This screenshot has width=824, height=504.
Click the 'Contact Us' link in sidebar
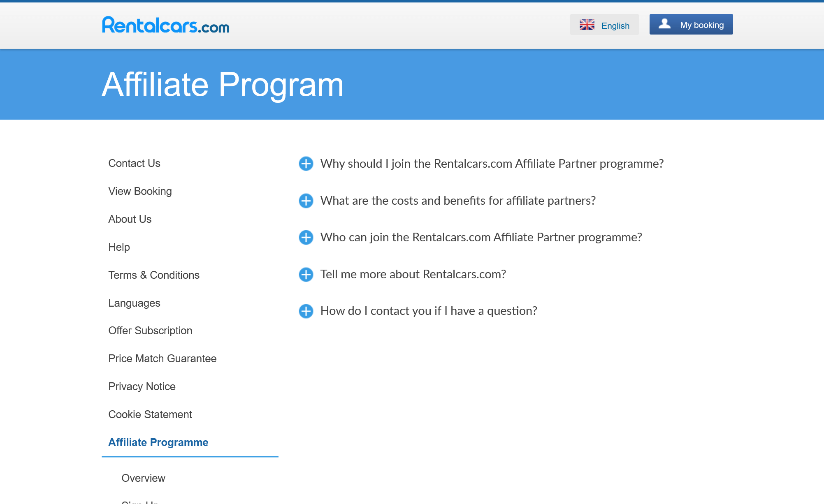point(134,163)
